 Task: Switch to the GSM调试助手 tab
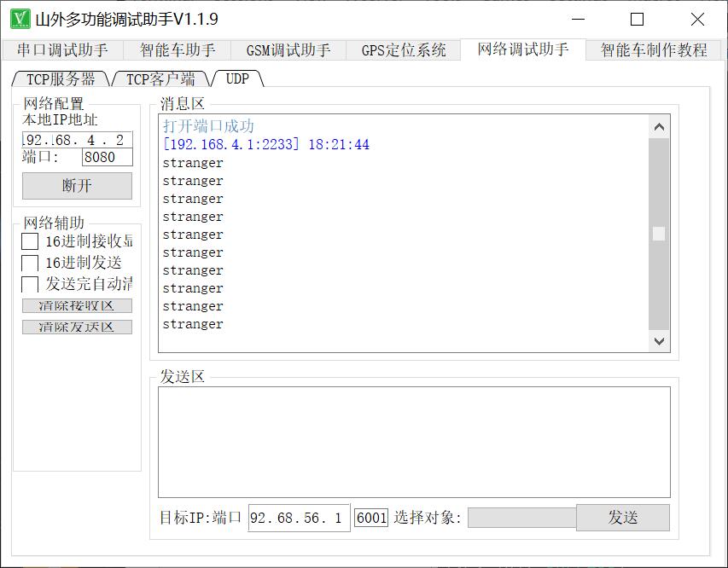[x=288, y=49]
